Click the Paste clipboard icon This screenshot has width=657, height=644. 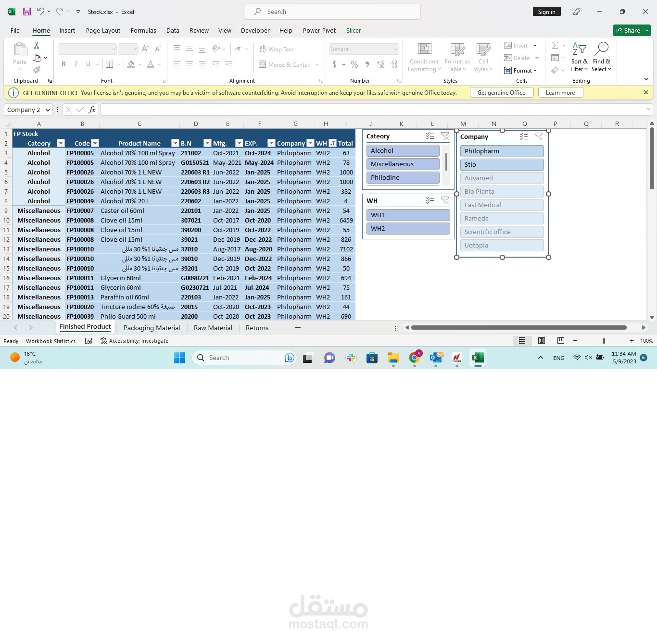pos(20,50)
